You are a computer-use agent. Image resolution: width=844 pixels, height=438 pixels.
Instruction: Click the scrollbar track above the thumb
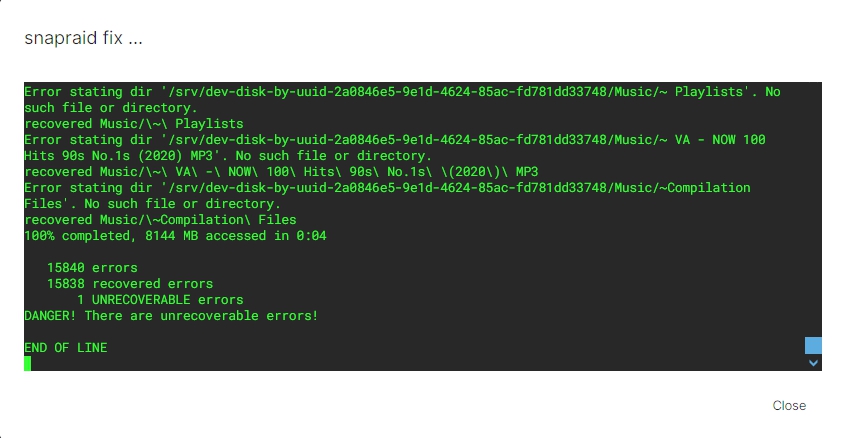813,200
